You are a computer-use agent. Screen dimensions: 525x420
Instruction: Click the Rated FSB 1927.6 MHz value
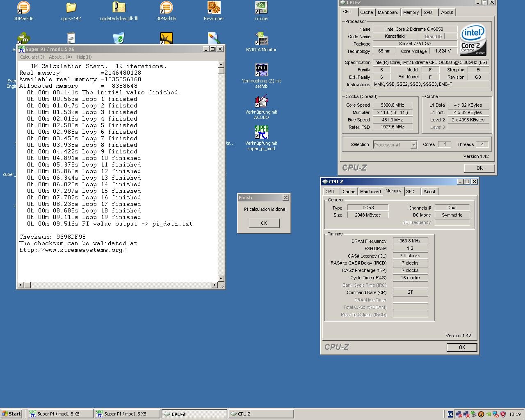[x=393, y=127]
